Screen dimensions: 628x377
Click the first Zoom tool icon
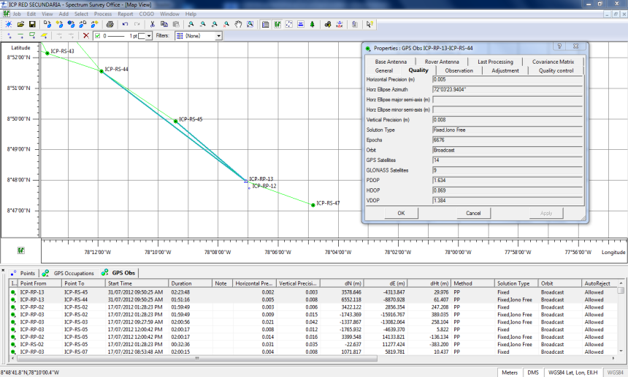point(191,24)
